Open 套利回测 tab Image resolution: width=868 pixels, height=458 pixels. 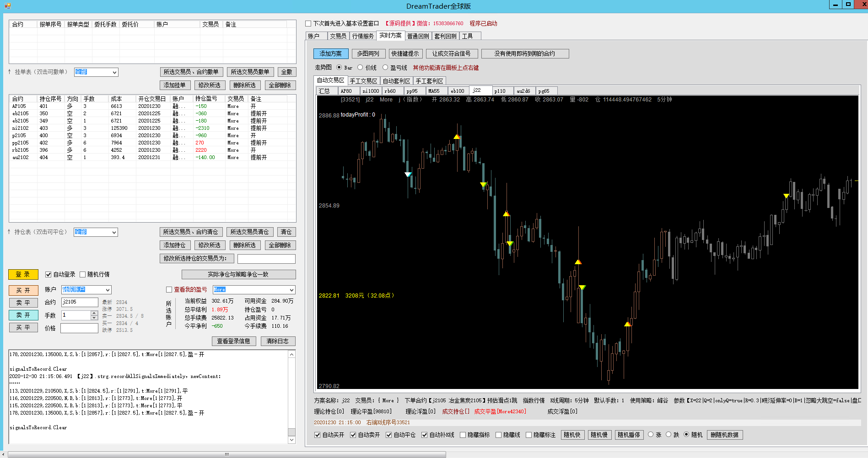(x=446, y=36)
